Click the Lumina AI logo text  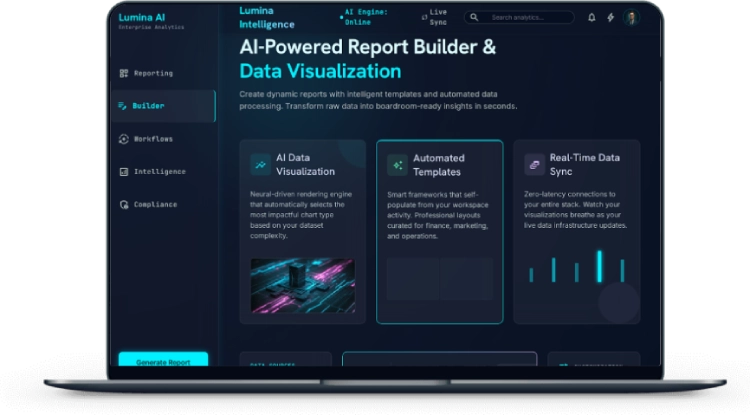point(142,17)
